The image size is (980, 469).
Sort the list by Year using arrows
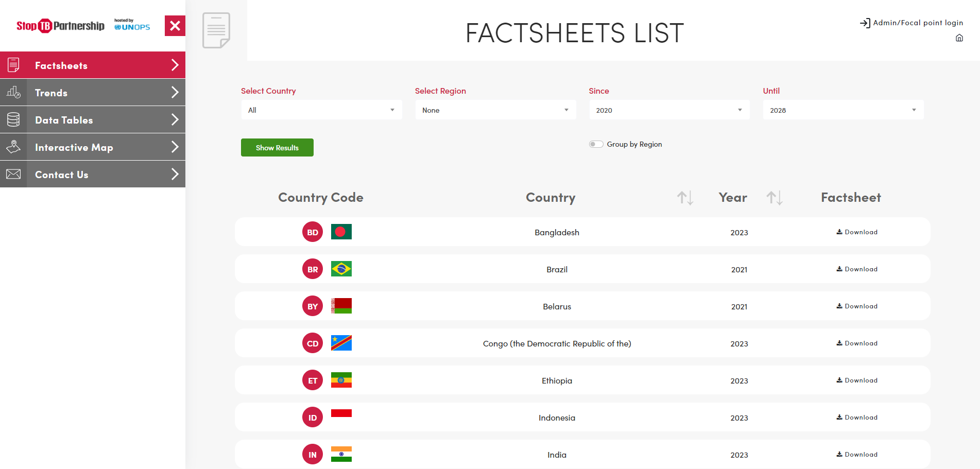pyautogui.click(x=774, y=198)
